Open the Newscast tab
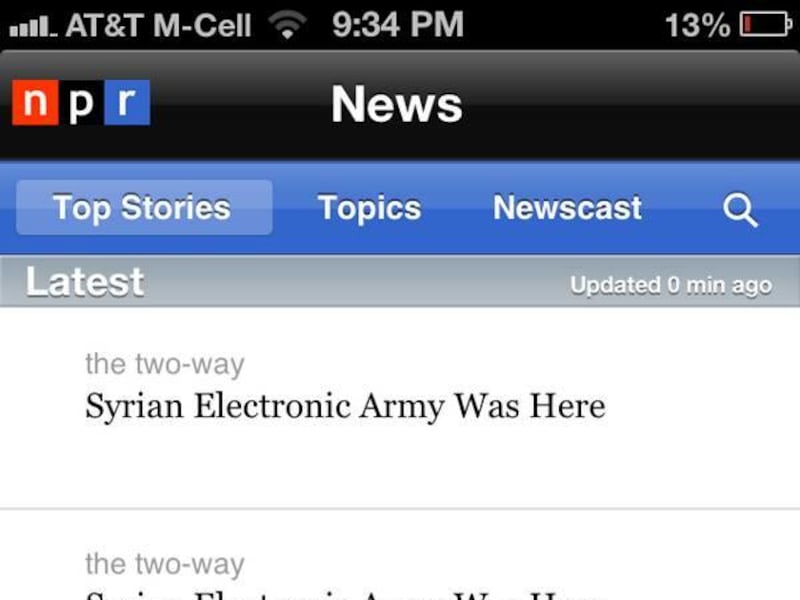Screen dimensions: 800x600 (x=567, y=207)
